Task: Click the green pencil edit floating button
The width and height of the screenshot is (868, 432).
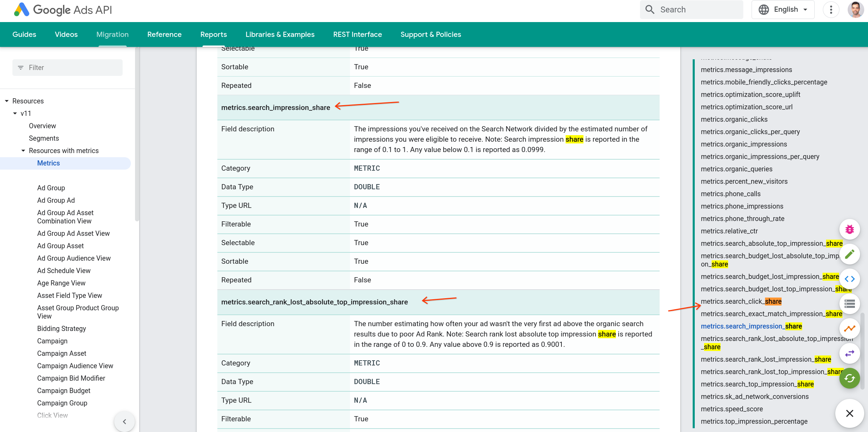Action: click(x=849, y=254)
